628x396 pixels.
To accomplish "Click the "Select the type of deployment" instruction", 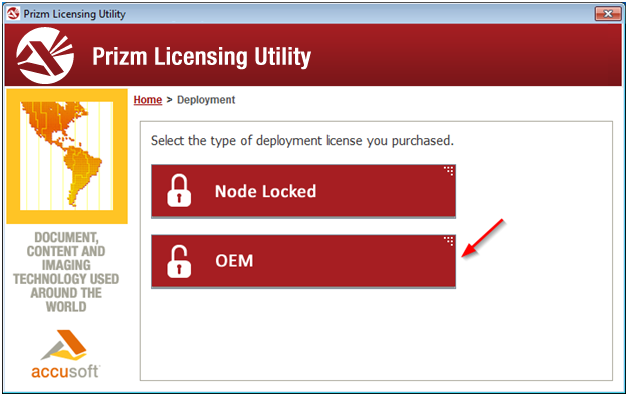I will click(302, 141).
